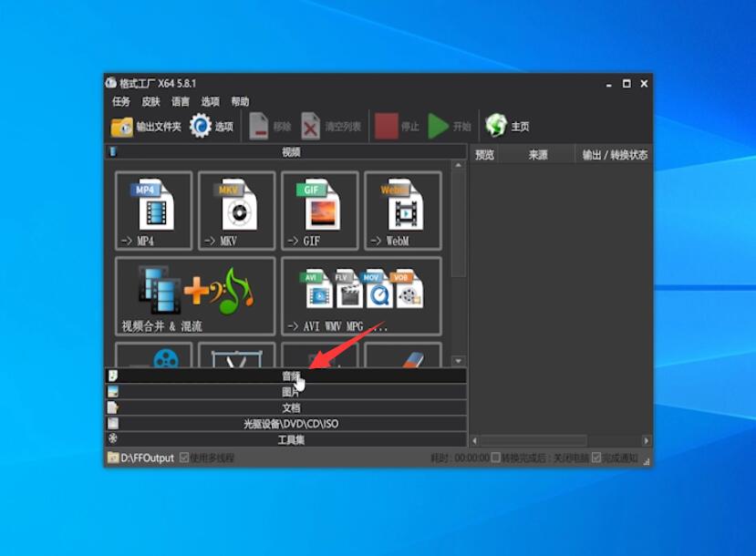Collapse the 视频 section header
The image size is (756, 556).
[x=286, y=152]
